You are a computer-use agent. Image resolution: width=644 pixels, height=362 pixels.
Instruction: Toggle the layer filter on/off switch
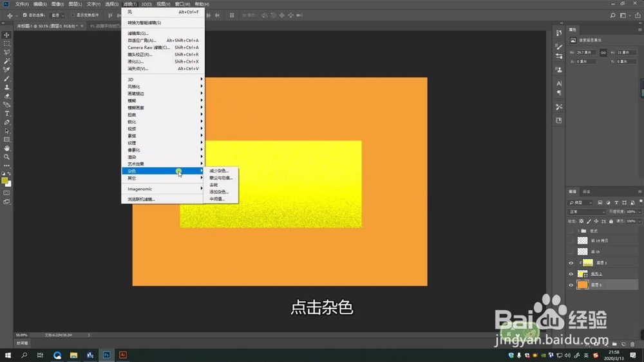(641, 202)
